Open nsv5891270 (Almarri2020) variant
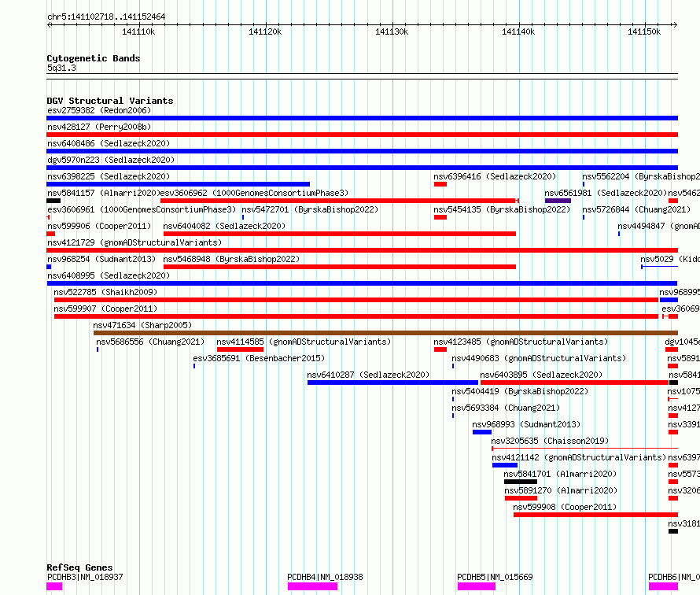700x595 pixels. click(561, 490)
